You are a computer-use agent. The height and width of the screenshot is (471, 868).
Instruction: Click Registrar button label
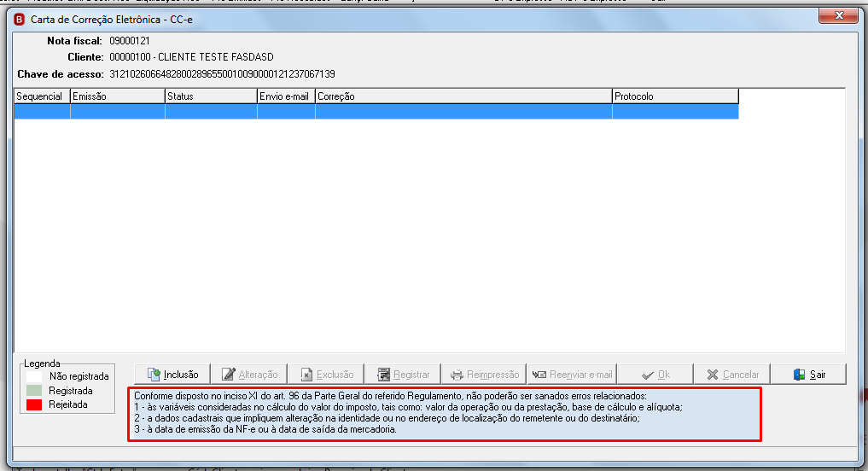pos(411,375)
